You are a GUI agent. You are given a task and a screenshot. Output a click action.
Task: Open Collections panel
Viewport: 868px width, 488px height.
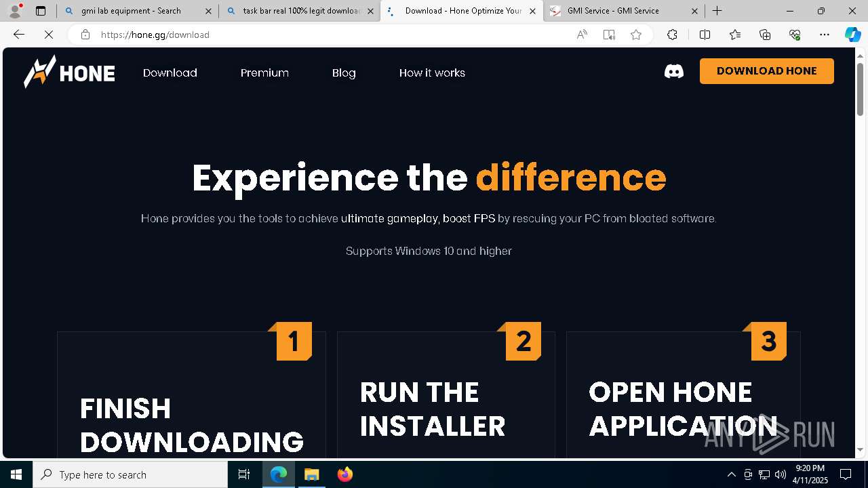(x=765, y=35)
